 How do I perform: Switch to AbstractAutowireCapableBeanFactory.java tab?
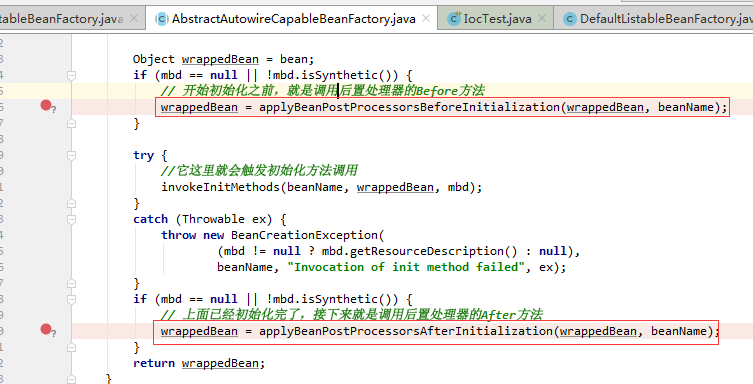coord(293,19)
